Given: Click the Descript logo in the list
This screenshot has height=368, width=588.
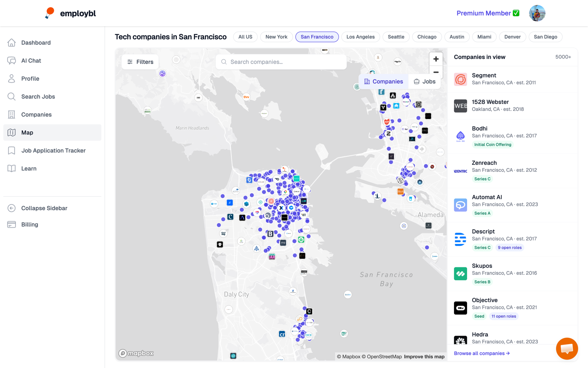Looking at the screenshot, I should tap(461, 240).
